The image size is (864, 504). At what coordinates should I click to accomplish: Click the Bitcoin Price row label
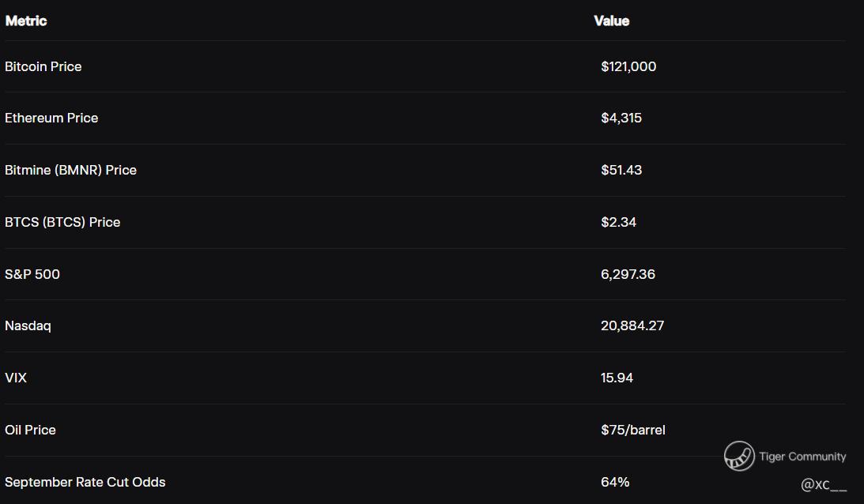click(43, 66)
